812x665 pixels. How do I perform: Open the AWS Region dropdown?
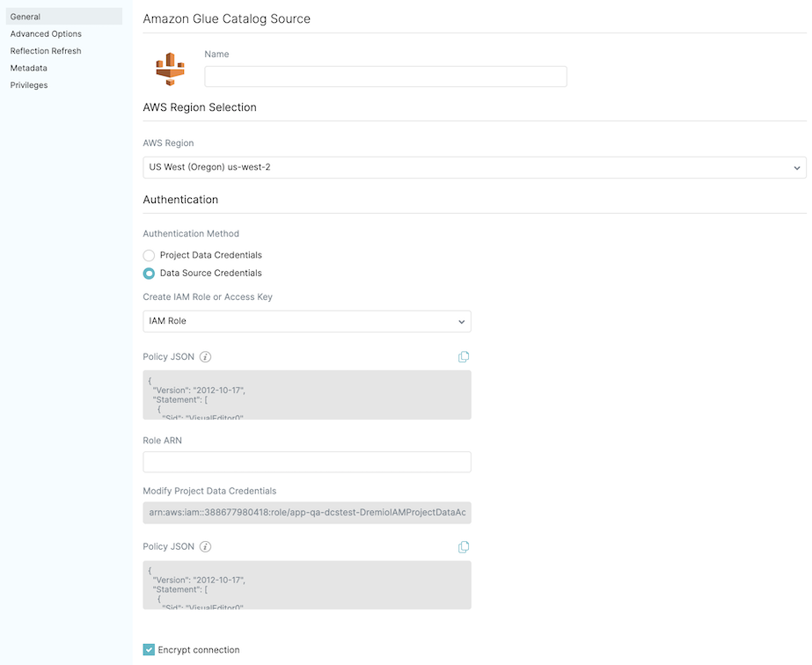coord(473,167)
